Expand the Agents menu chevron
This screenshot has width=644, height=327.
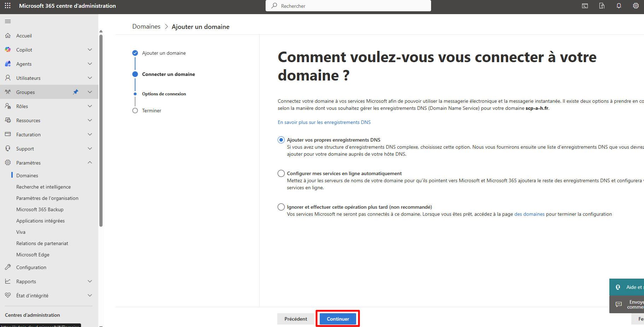[90, 64]
